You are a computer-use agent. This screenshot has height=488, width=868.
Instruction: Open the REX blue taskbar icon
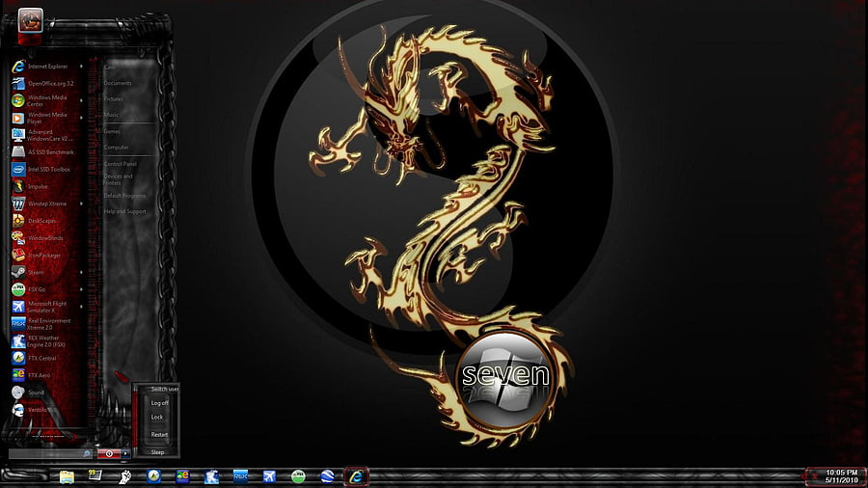click(240, 476)
